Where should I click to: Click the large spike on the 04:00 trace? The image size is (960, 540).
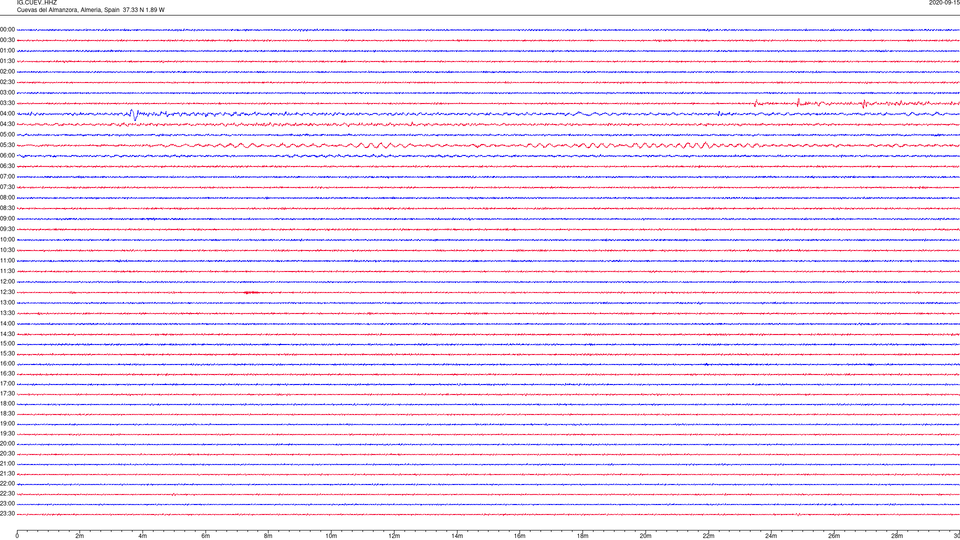click(134, 114)
